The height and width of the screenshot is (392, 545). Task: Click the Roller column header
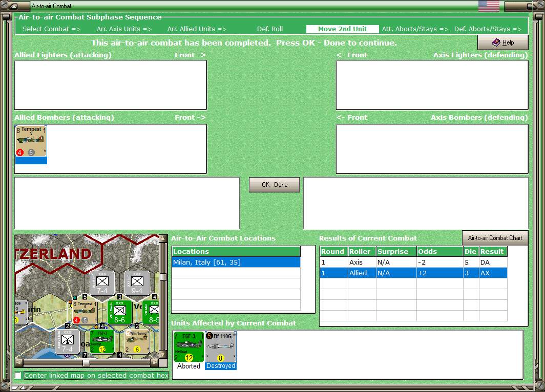[x=362, y=251]
